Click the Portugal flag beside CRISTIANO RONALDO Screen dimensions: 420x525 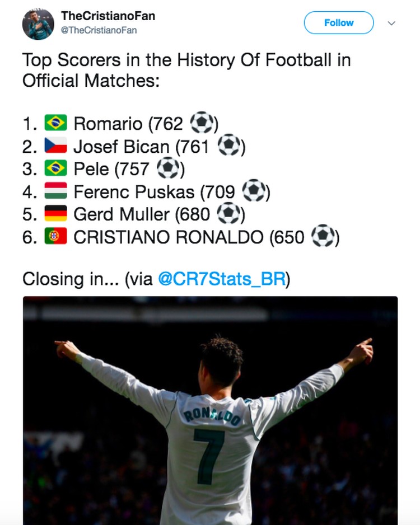(x=55, y=236)
